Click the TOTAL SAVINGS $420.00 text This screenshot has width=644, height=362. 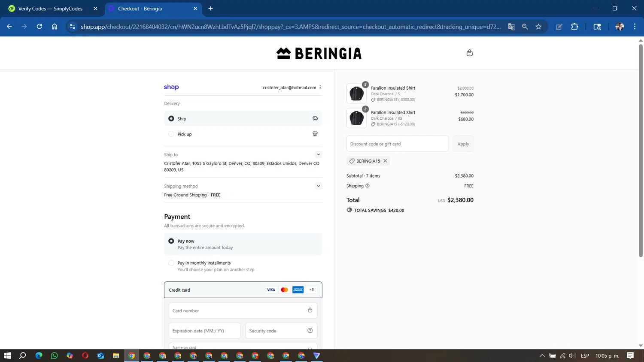[x=379, y=210]
